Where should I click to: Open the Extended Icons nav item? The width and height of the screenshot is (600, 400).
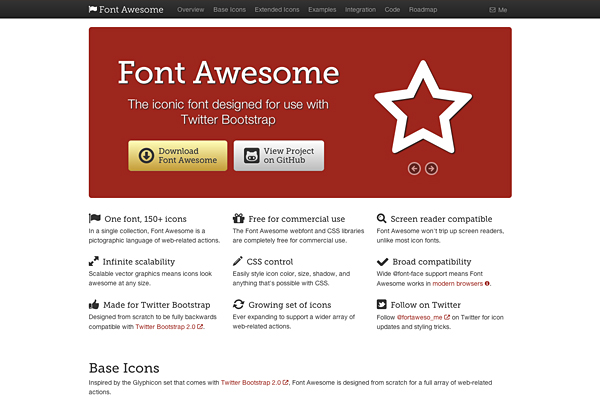point(277,10)
